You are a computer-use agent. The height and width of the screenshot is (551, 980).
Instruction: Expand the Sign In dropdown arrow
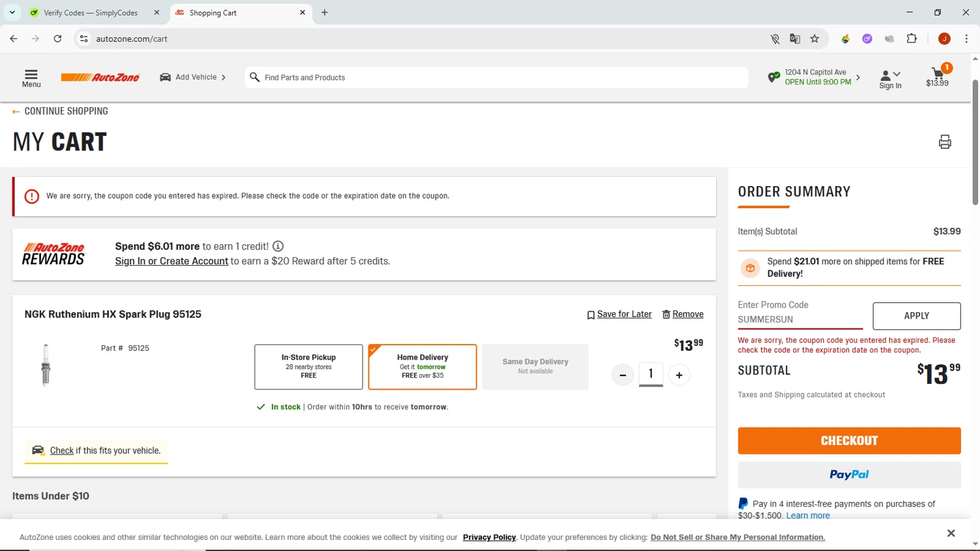coord(897,74)
